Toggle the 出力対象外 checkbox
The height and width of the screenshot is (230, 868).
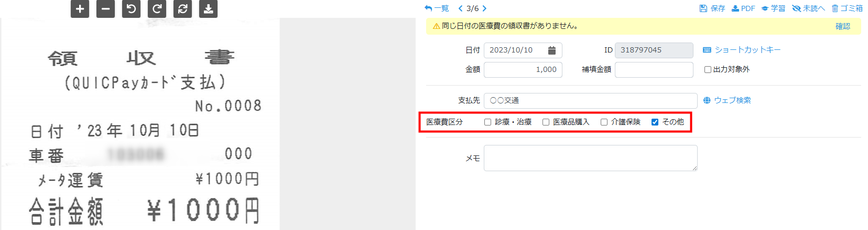708,70
